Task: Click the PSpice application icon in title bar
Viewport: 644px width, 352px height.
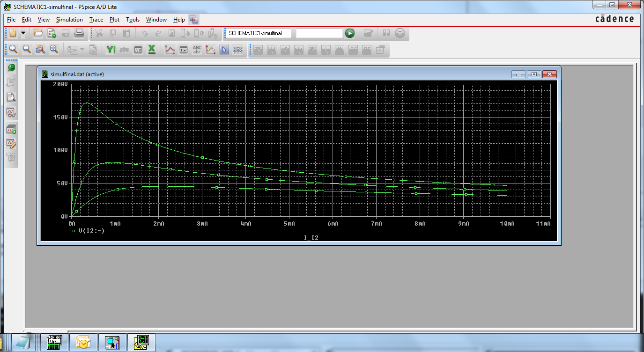Action: tap(7, 7)
